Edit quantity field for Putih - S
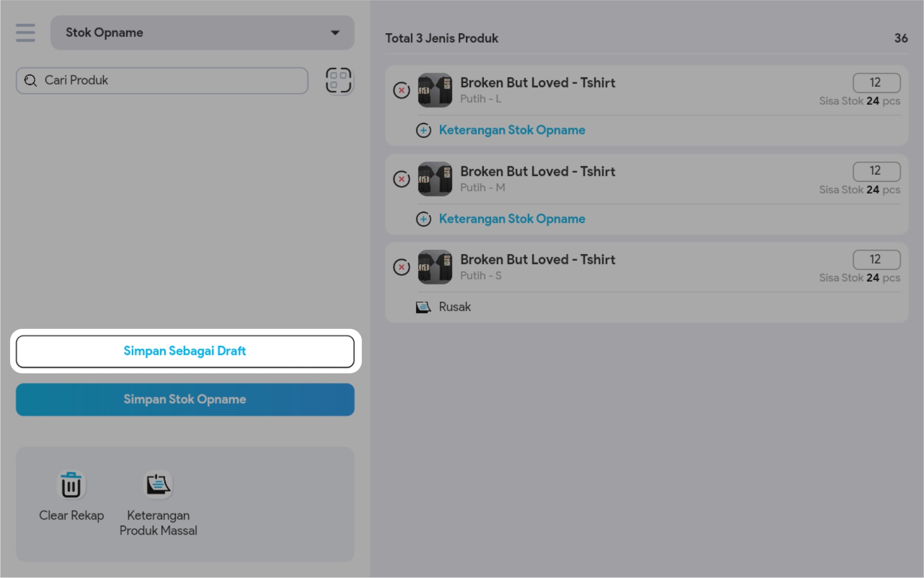The width and height of the screenshot is (924, 578). [x=876, y=260]
